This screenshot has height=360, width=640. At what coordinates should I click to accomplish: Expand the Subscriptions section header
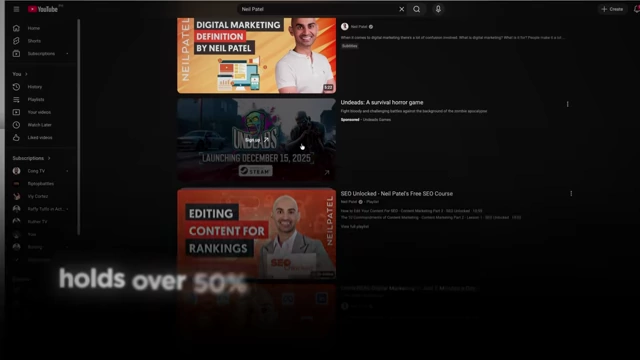pyautogui.click(x=31, y=158)
